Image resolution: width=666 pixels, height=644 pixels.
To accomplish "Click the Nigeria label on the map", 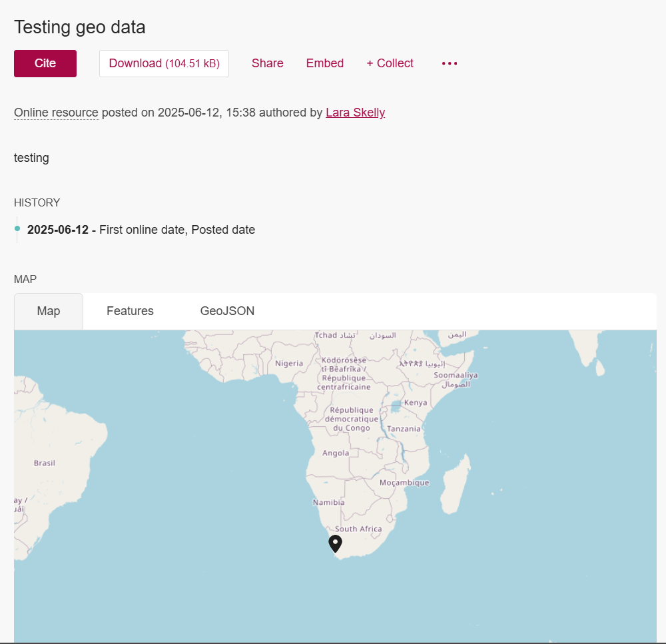I will tap(289, 364).
